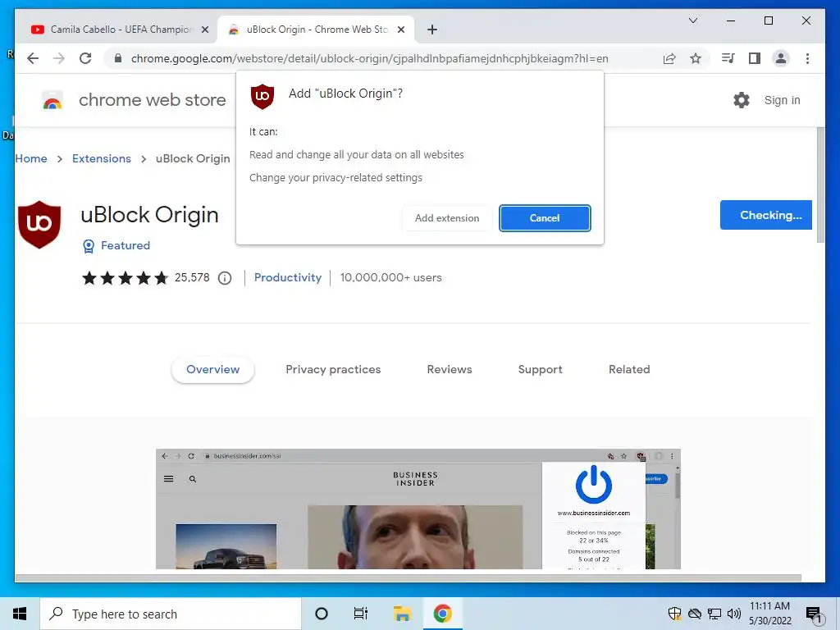Open the Privacy practices tab

click(333, 370)
